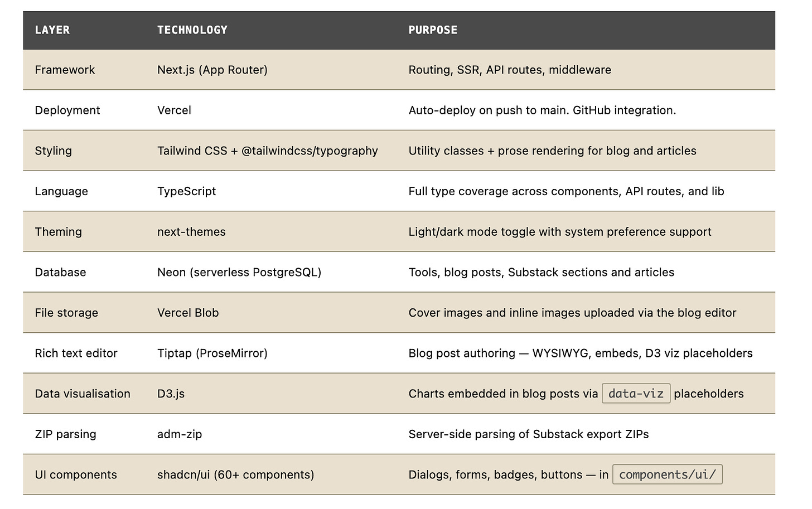Click the Rich text editor row label
The width and height of the screenshot is (812, 509).
[x=76, y=353]
